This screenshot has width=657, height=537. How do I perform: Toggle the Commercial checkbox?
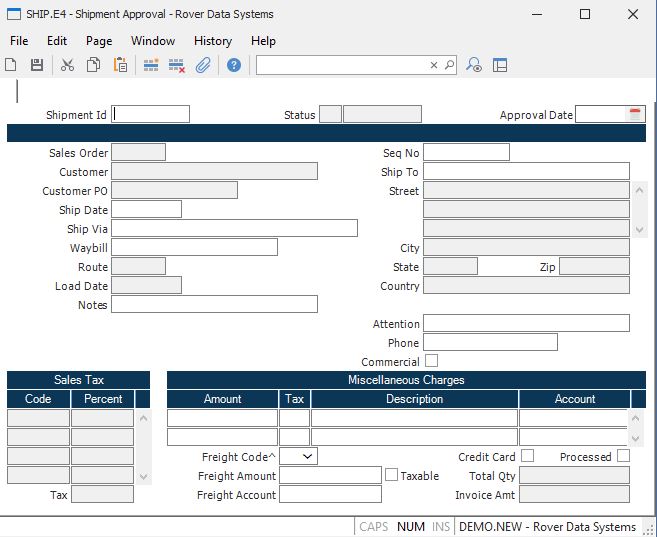coord(431,361)
